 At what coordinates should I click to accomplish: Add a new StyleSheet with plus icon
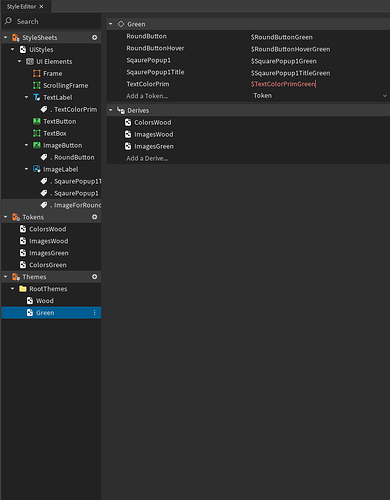(x=95, y=37)
